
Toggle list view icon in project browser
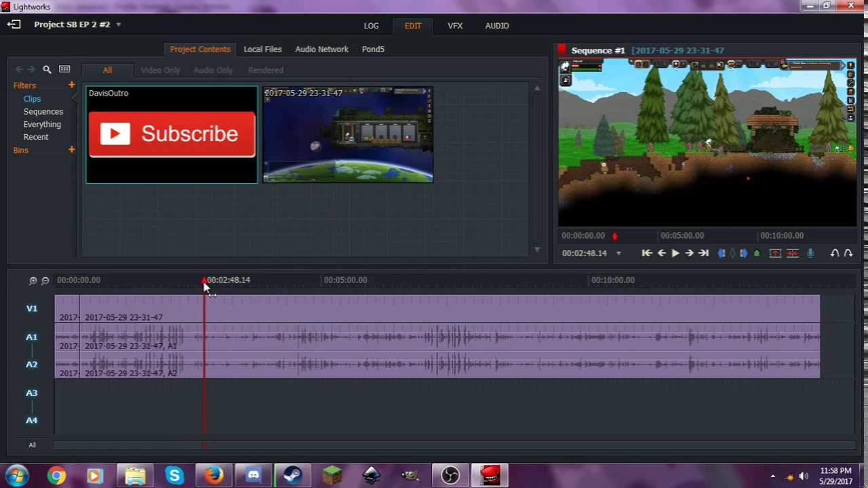[64, 69]
